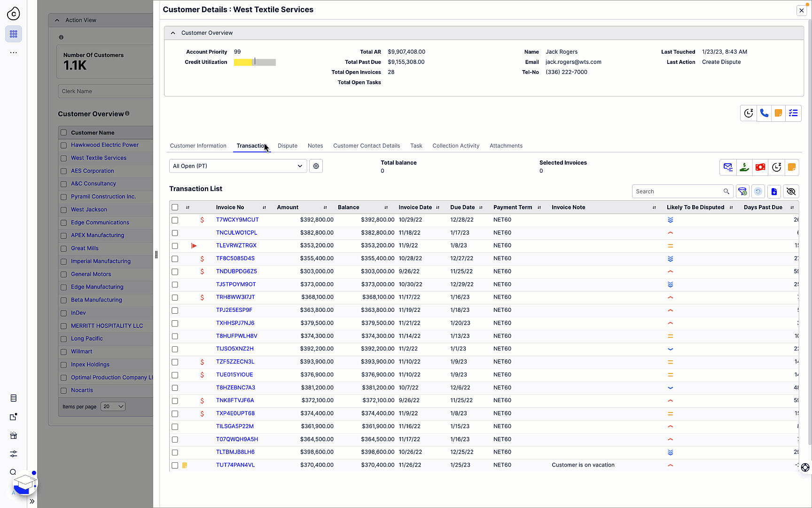Switch to the Collection Activity tab
Screen dimensions: 812x508
[x=455, y=146]
